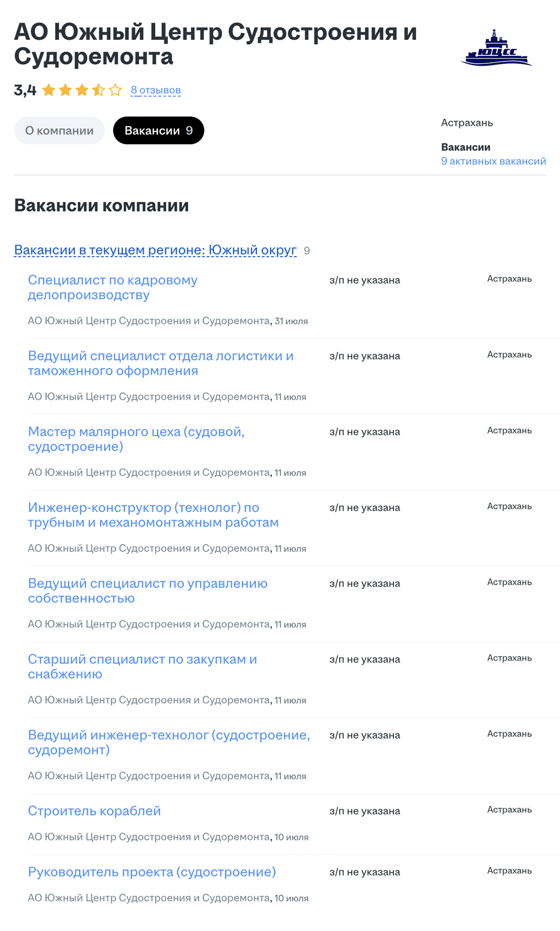Open Инженер-конструктор по трубным работам vacancy

click(153, 515)
